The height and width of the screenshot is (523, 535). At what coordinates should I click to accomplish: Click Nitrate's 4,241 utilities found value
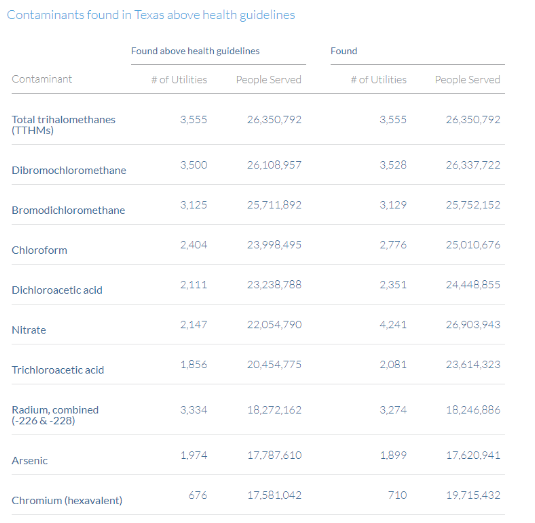393,324
